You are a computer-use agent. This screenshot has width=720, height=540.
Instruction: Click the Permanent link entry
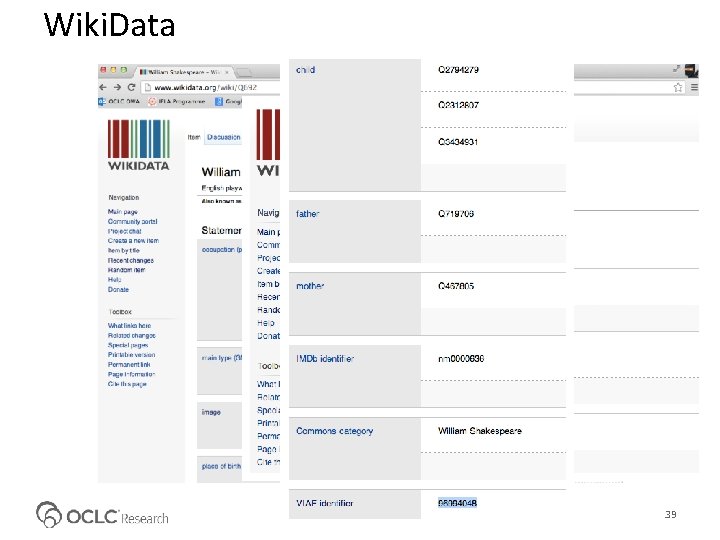tap(128, 365)
